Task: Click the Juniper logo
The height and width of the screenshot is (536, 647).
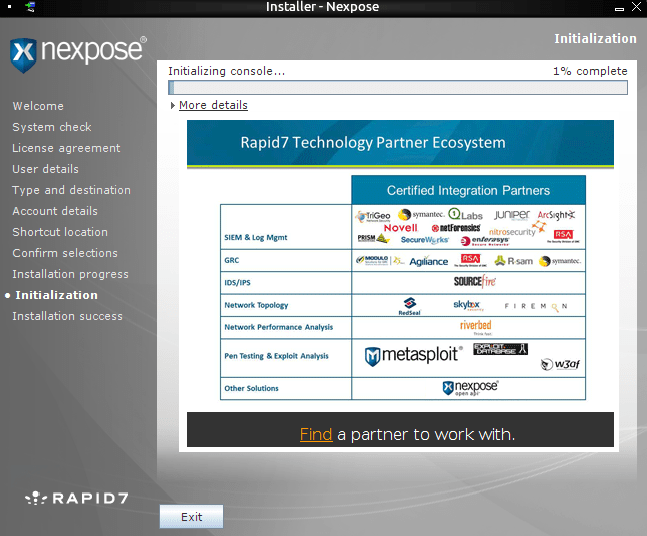Action: tap(512, 215)
